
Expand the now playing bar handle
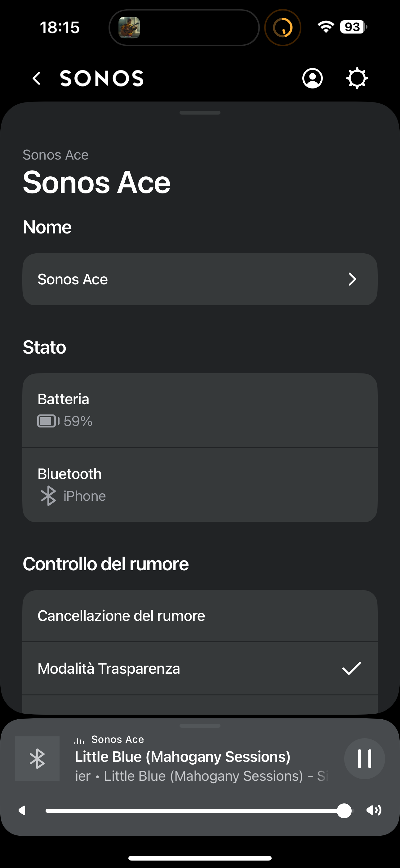pyautogui.click(x=200, y=726)
